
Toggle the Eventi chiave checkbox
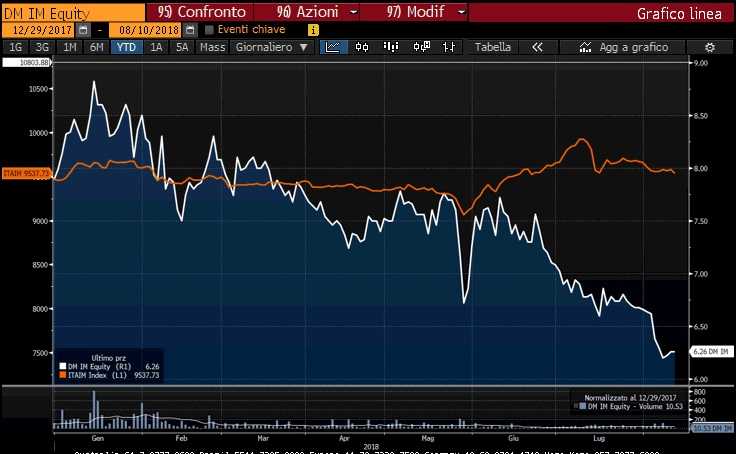209,30
